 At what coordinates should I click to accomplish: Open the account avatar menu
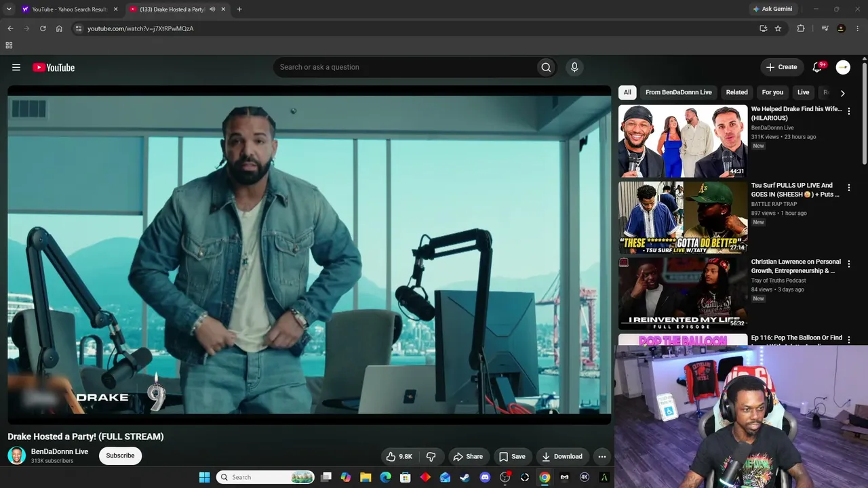[x=843, y=67]
